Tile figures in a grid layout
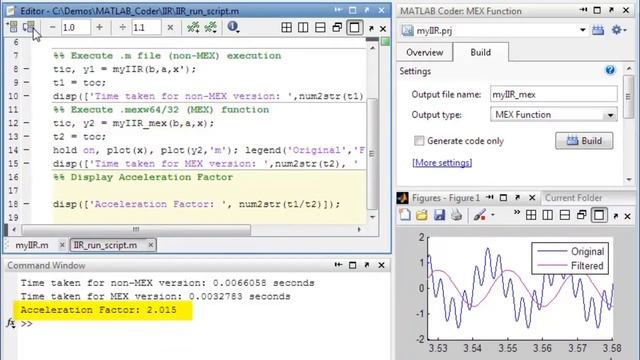The width and height of the screenshot is (640, 360). click(x=531, y=215)
